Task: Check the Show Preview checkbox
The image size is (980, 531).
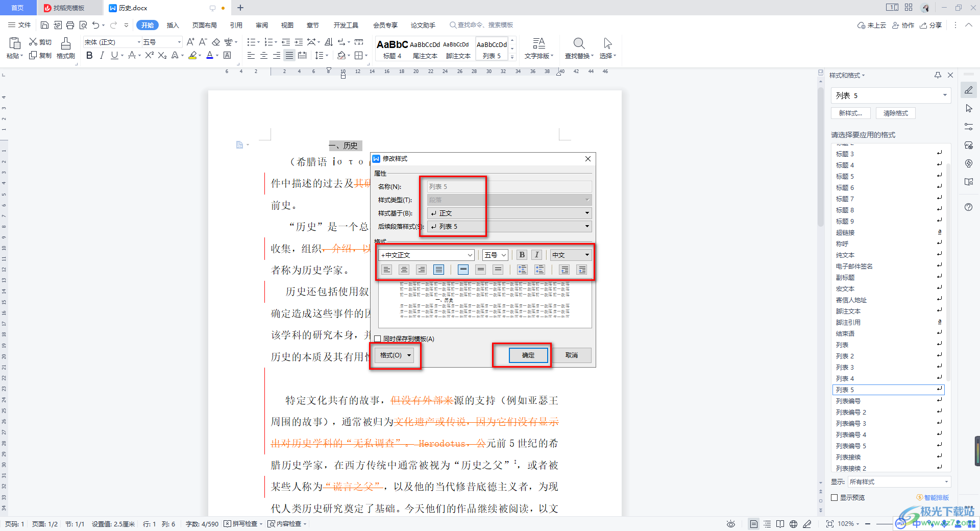Action: coord(835,497)
